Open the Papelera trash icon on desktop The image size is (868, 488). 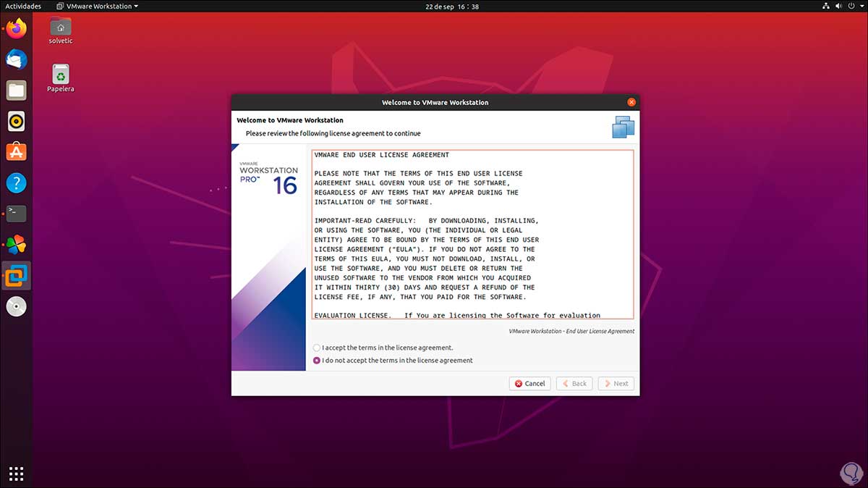pos(61,78)
